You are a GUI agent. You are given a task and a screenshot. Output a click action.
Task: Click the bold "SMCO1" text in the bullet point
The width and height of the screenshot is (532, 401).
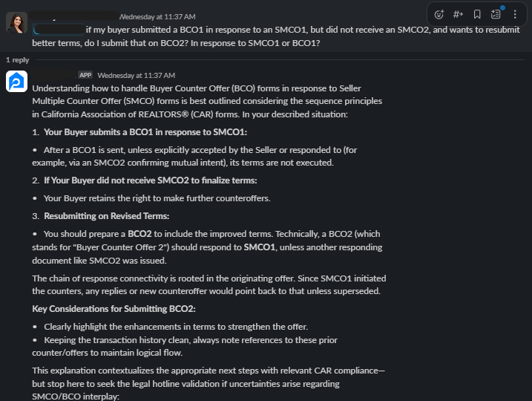coord(259,247)
